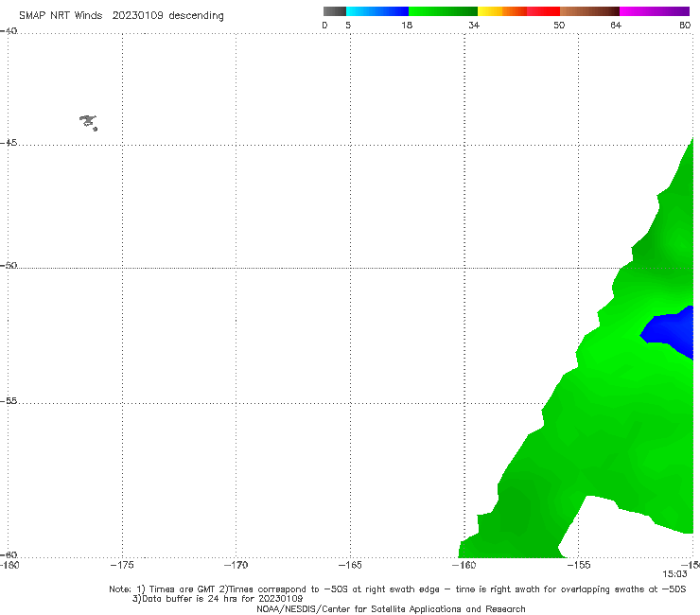
Task: Click the 'NOAA/NESDIS/Center for Satellite Applications' credit
Action: (x=391, y=608)
